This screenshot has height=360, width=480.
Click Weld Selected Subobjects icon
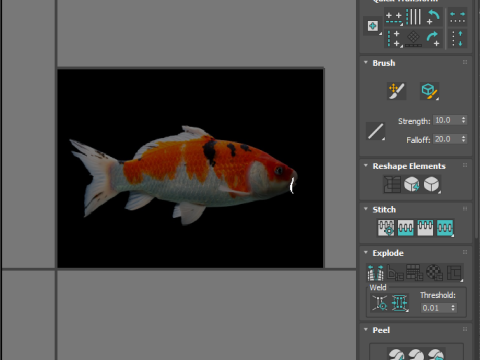click(399, 303)
